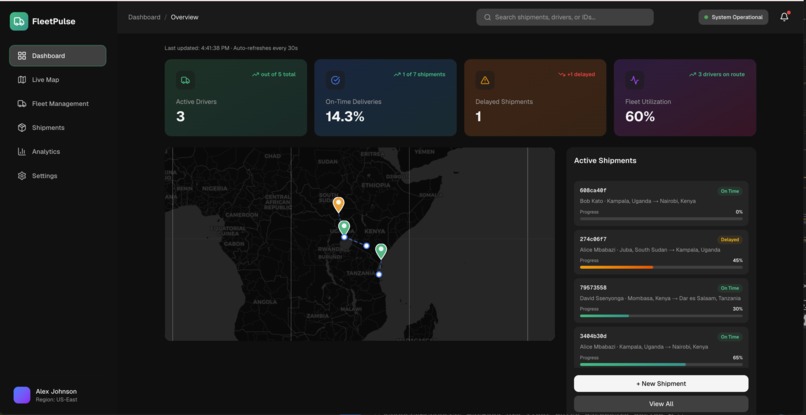Click progress bar of shipment 274c06f7
This screenshot has height=415, width=806.
tap(661, 267)
